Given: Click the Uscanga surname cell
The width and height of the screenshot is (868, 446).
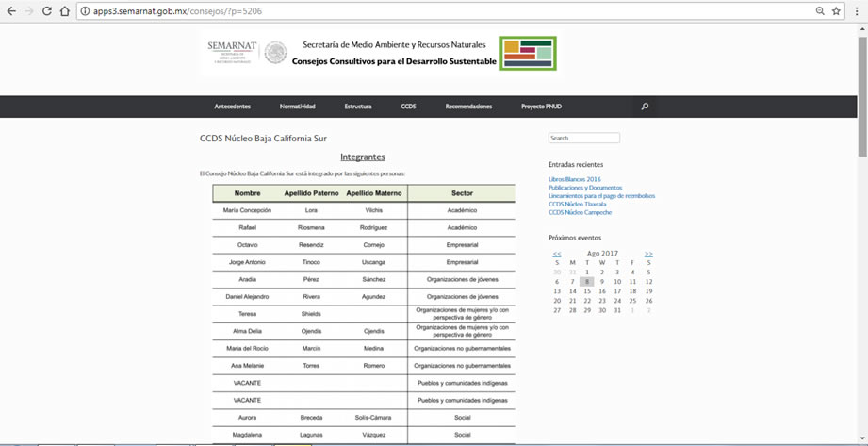Looking at the screenshot, I should 374,262.
